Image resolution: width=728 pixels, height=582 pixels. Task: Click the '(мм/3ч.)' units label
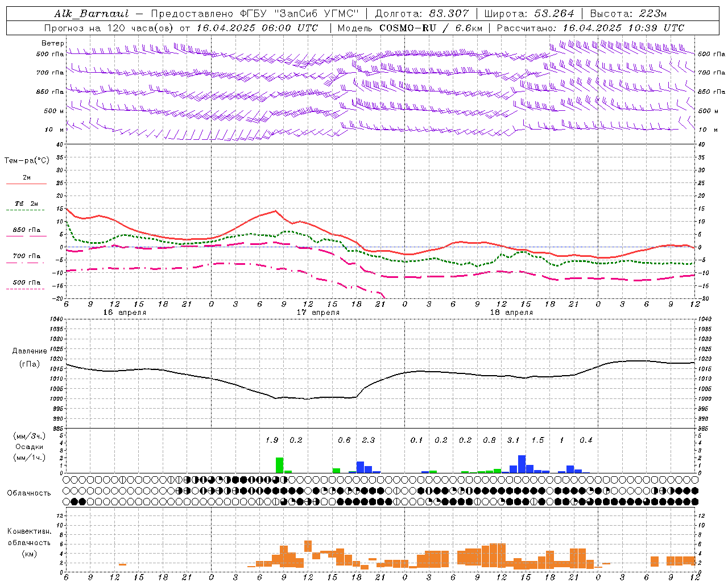[29, 436]
